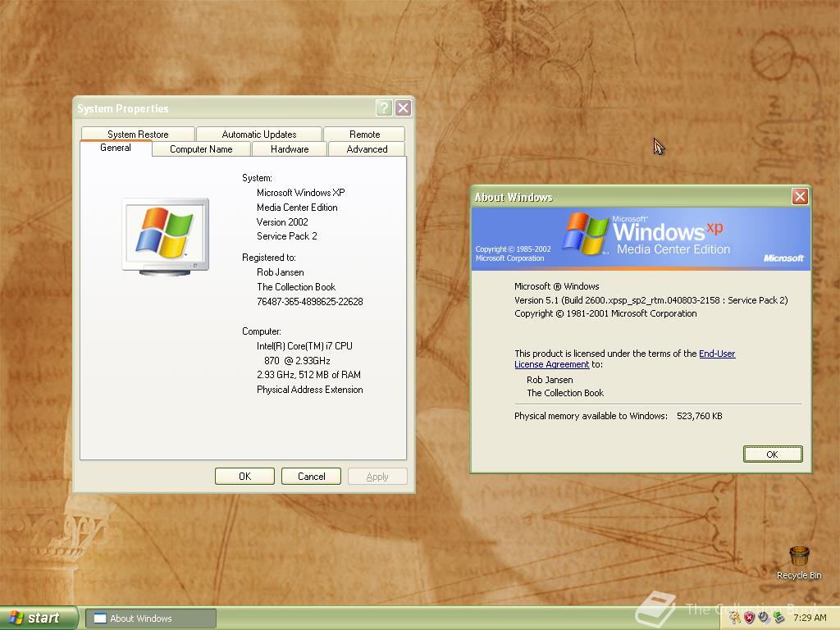Click the Windows monitor logo in System Properties
The width and height of the screenshot is (840, 630).
click(x=165, y=236)
